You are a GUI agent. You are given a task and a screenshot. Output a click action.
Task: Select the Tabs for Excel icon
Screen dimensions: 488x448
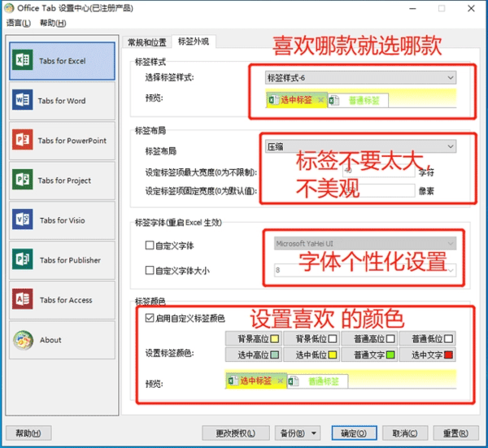(x=23, y=59)
